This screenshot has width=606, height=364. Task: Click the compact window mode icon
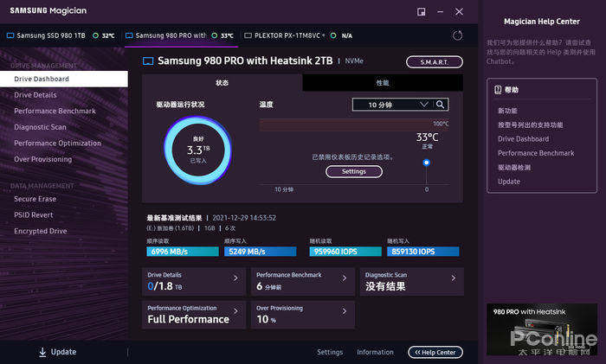(x=422, y=11)
